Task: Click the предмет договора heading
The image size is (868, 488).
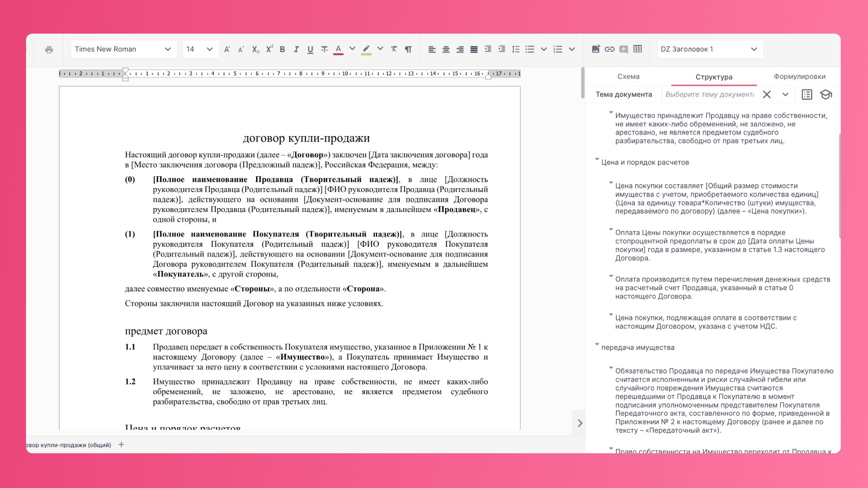Action: click(166, 331)
